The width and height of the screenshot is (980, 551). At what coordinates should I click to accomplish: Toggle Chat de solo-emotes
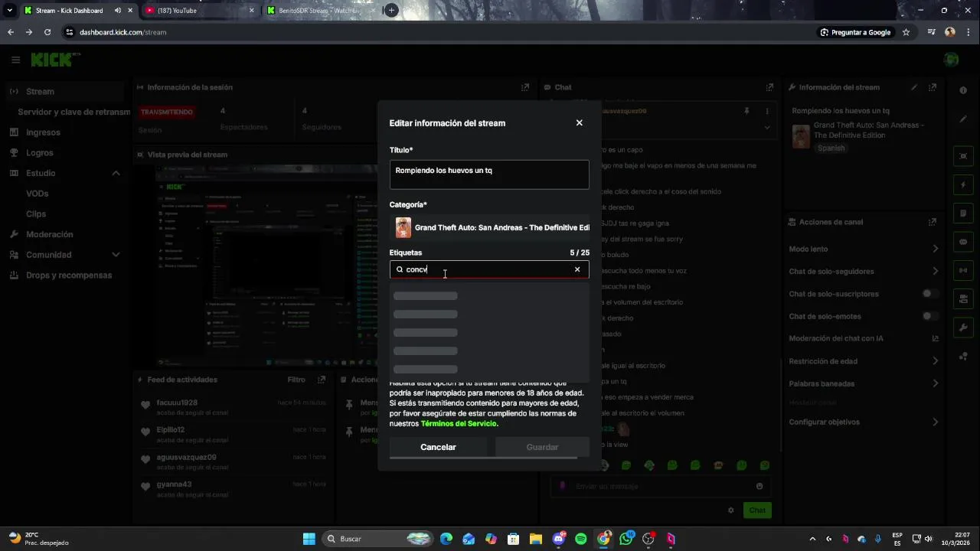[x=930, y=316]
